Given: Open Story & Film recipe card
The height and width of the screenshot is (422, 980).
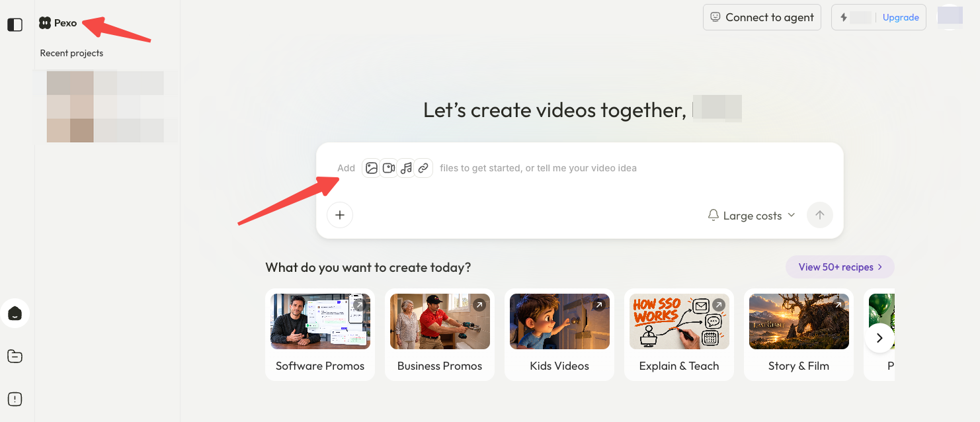Looking at the screenshot, I should point(799,335).
